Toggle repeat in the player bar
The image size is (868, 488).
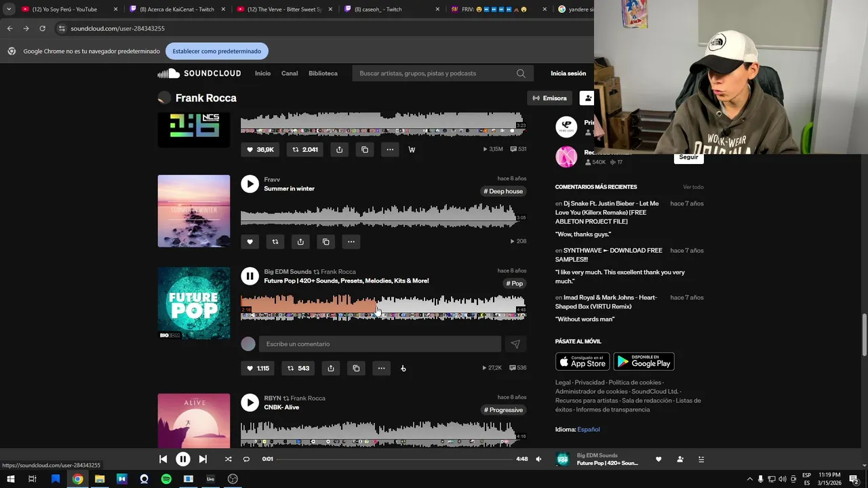(x=246, y=459)
